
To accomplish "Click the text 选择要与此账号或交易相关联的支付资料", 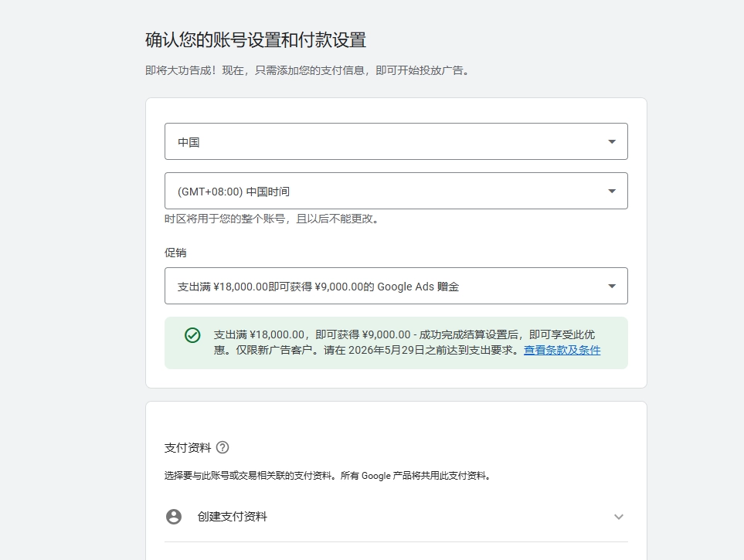I will pyautogui.click(x=328, y=476).
